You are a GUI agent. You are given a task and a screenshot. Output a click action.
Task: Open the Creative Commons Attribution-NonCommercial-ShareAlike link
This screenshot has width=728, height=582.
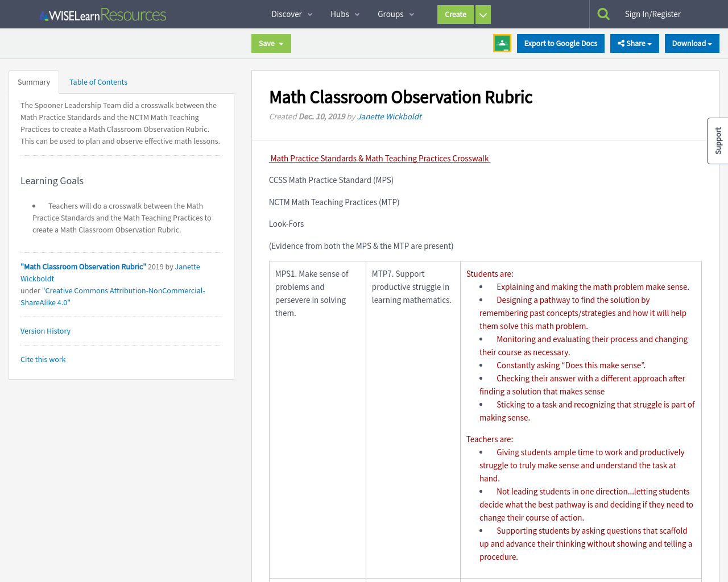113,296
